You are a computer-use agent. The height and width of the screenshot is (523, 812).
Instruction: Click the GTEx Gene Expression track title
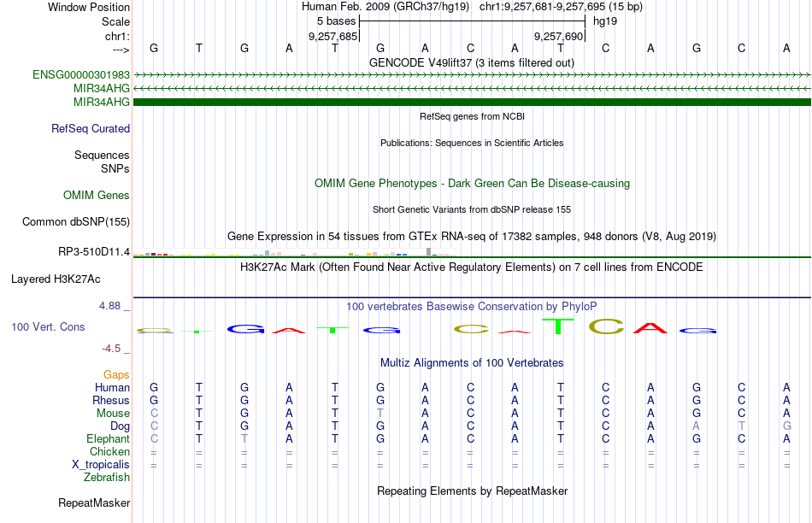(x=472, y=237)
